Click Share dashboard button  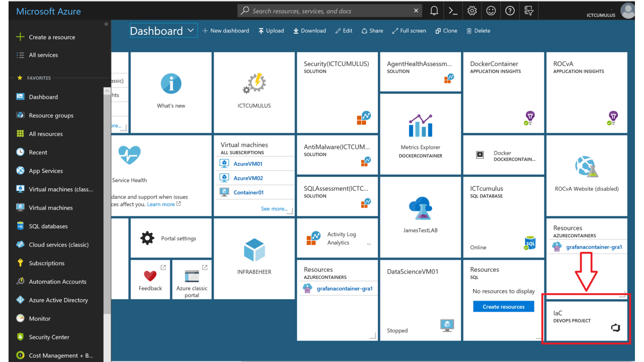coord(372,31)
